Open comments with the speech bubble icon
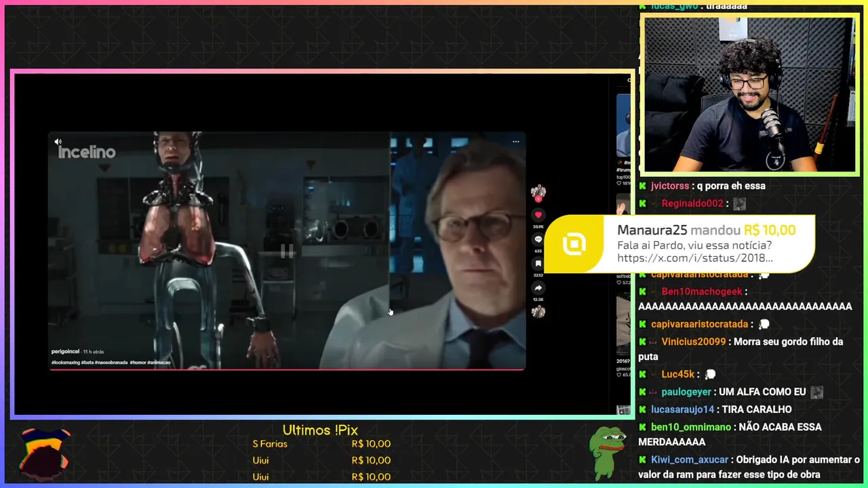The width and height of the screenshot is (868, 488). (538, 239)
